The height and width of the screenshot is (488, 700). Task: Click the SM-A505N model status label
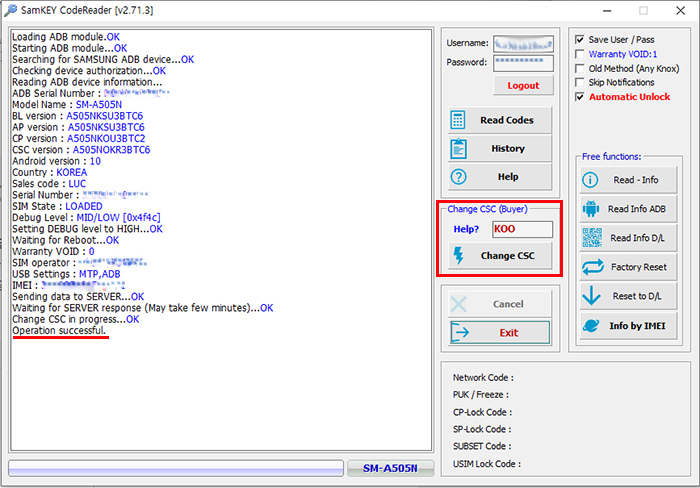(390, 468)
